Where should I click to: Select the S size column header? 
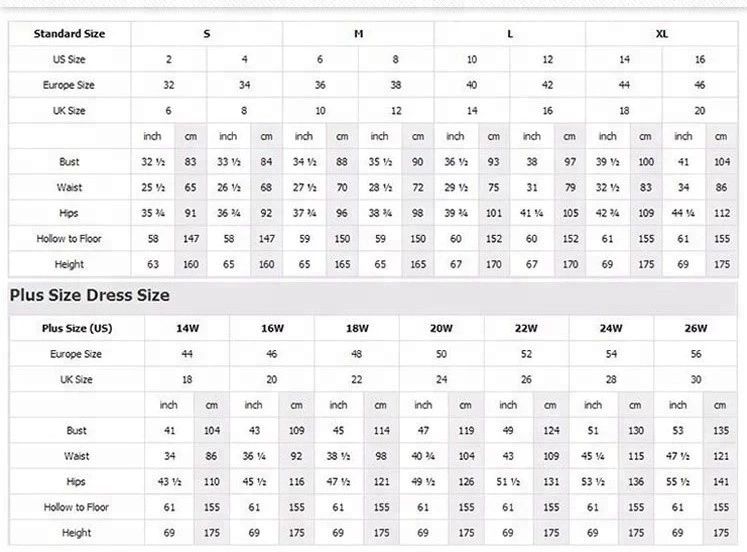(207, 34)
